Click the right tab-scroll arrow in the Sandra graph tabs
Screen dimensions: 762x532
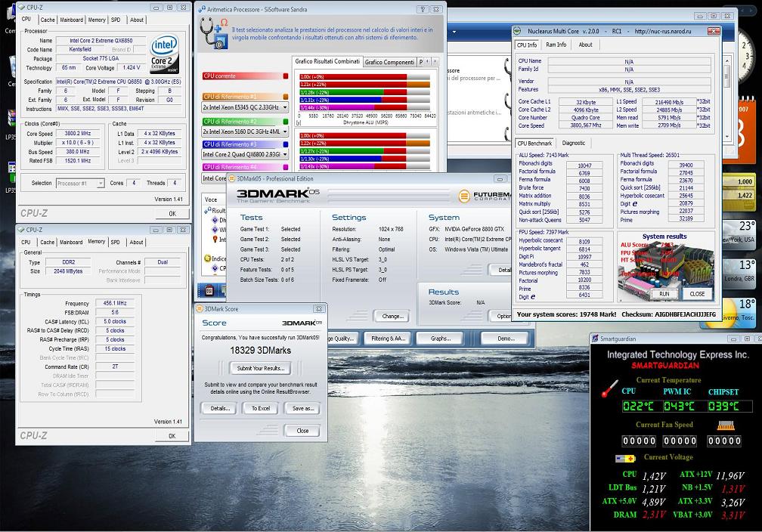point(435,61)
